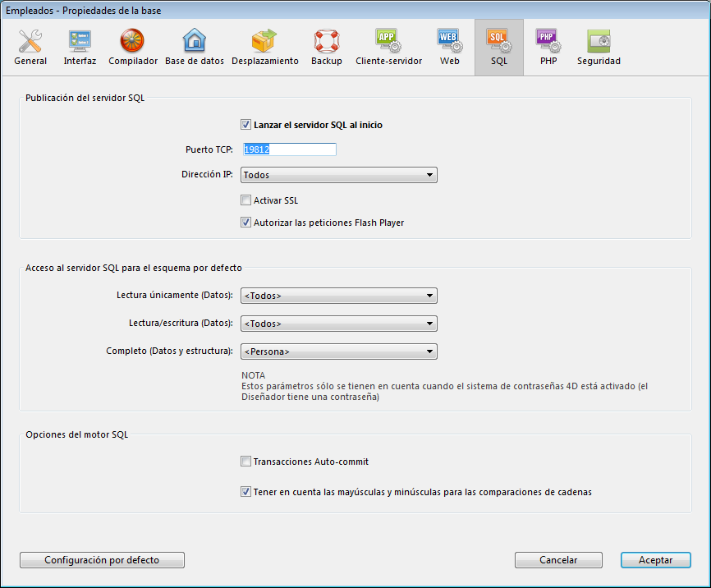Click the 'Puerto TCP:' label

(209, 149)
